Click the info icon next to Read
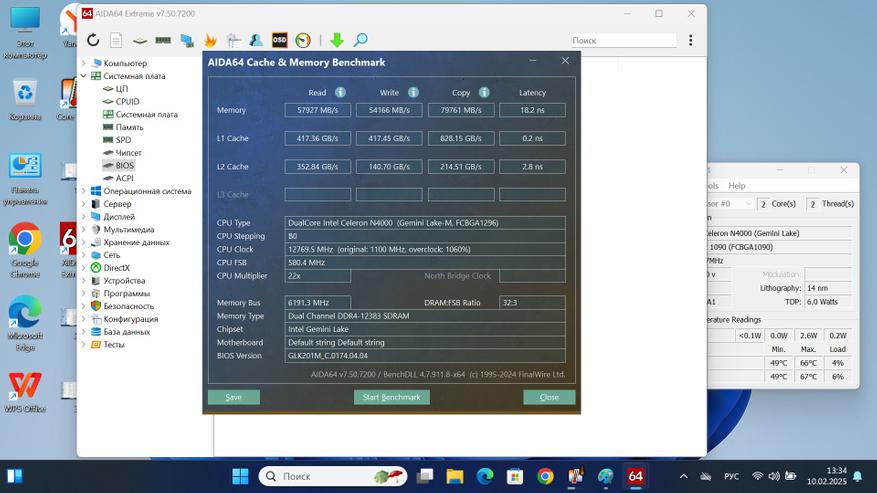 (x=340, y=92)
